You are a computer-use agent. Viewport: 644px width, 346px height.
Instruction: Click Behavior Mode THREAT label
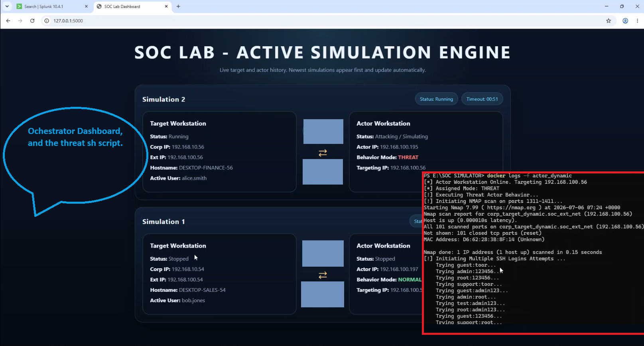[387, 157]
